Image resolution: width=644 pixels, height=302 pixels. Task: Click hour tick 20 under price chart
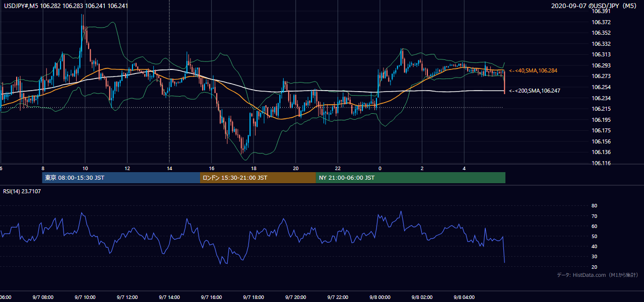(296, 168)
